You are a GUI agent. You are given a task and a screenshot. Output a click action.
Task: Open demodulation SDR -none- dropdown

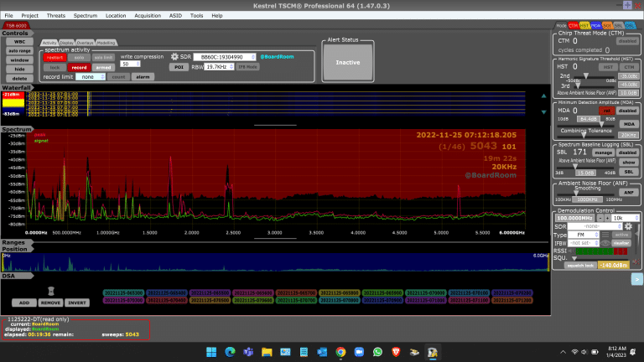point(595,226)
